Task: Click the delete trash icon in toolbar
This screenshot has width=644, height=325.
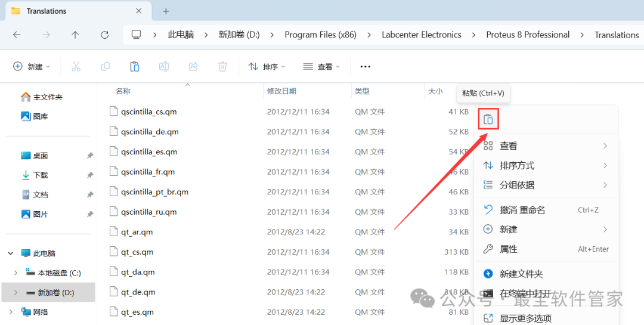Action: tap(222, 67)
